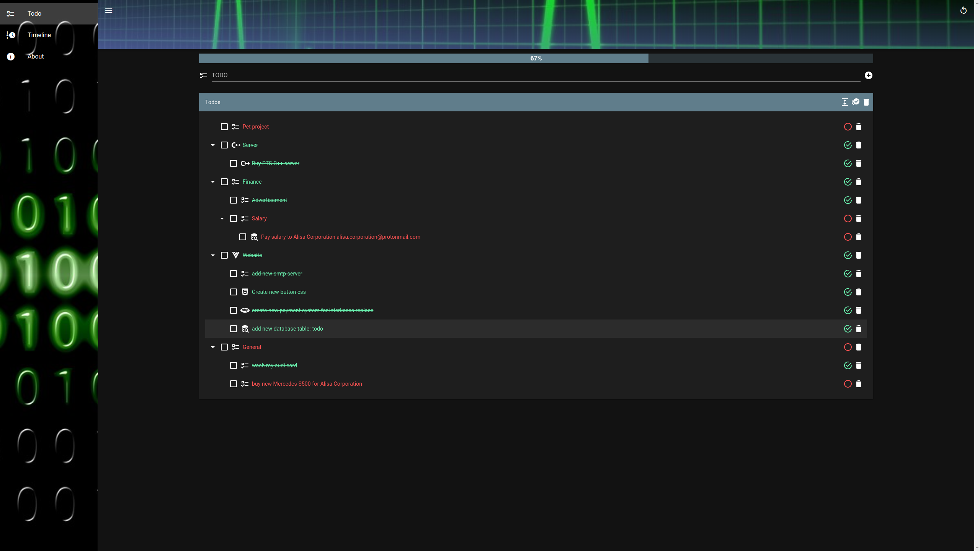Click the add todo plus icon
This screenshot has width=980, height=551.
tap(869, 75)
